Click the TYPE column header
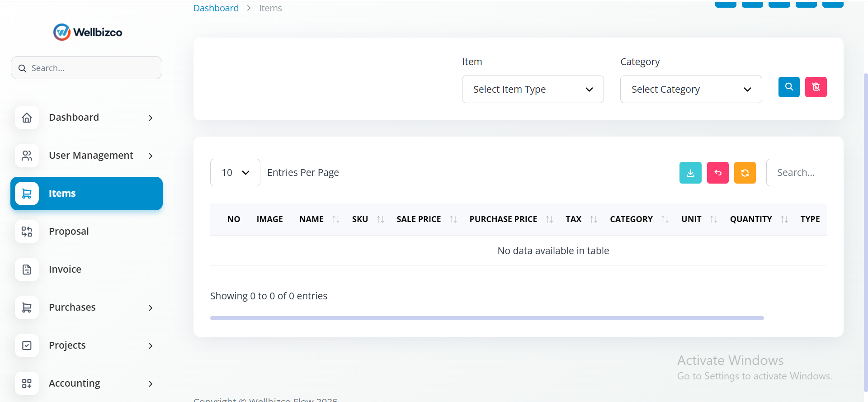The image size is (868, 402). [810, 219]
